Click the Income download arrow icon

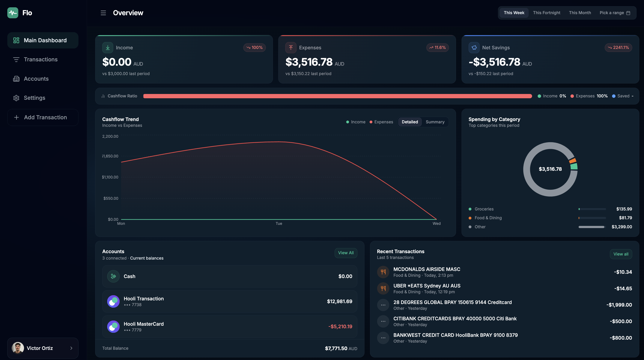pyautogui.click(x=108, y=48)
